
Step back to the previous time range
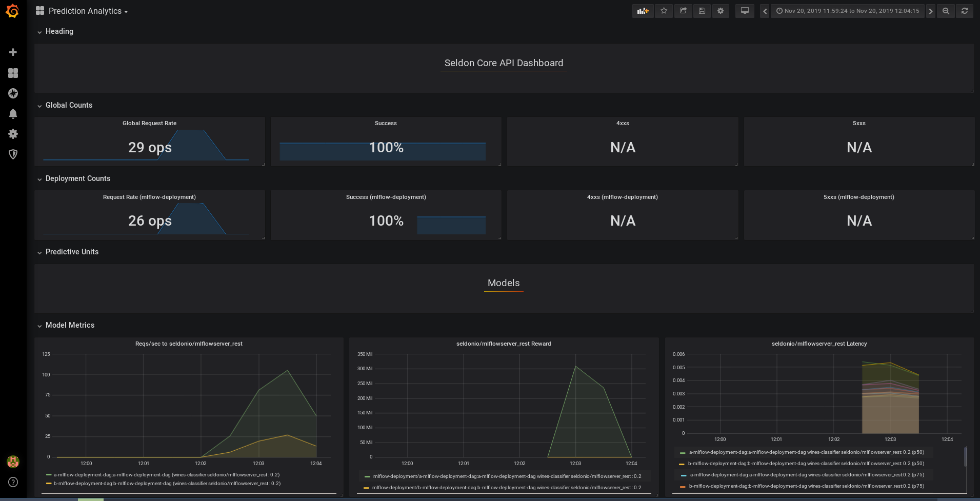coord(765,11)
